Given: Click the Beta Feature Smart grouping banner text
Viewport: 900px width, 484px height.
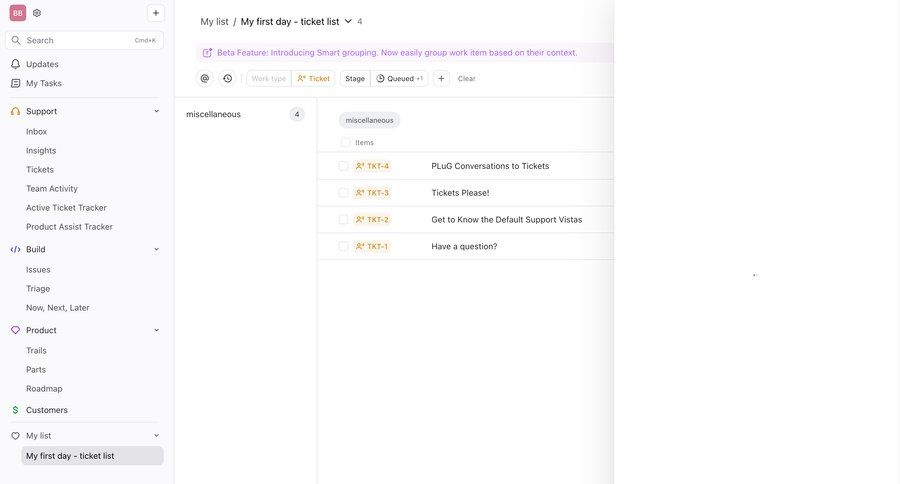Looking at the screenshot, I should click(x=397, y=53).
